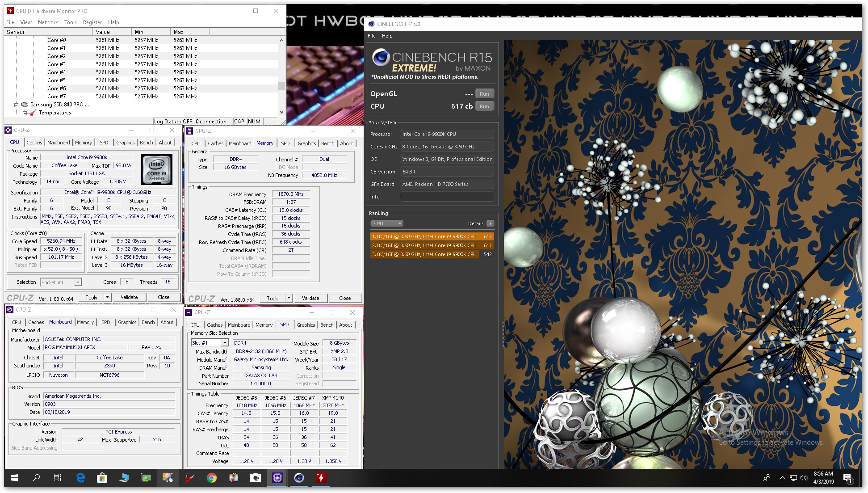Open Tools dropdown arrow in CPU-Z CPU window

(107, 297)
